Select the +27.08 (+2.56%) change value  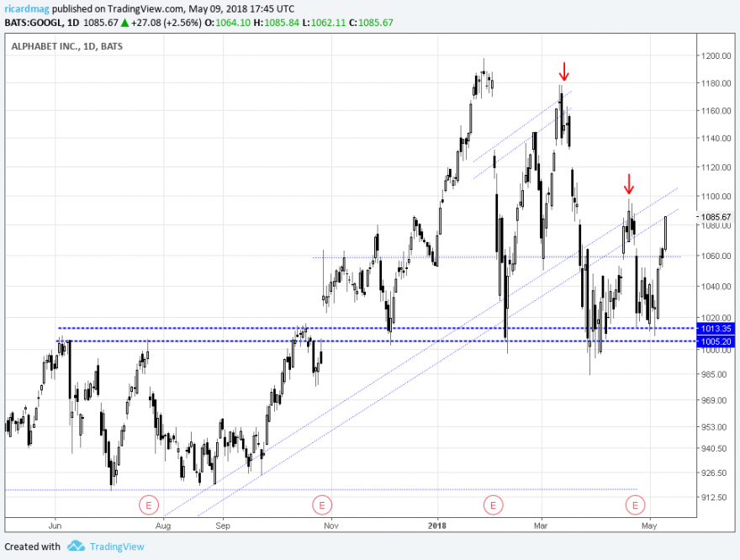[x=166, y=23]
